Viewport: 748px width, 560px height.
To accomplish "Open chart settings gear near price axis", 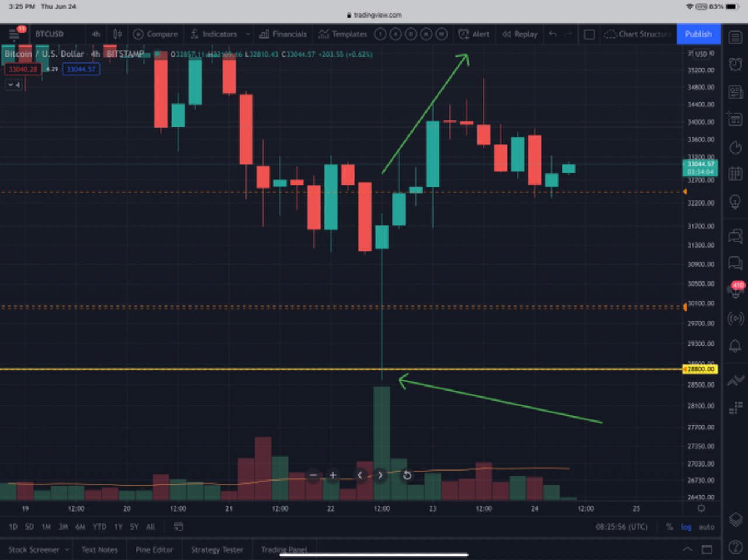I will 701,509.
